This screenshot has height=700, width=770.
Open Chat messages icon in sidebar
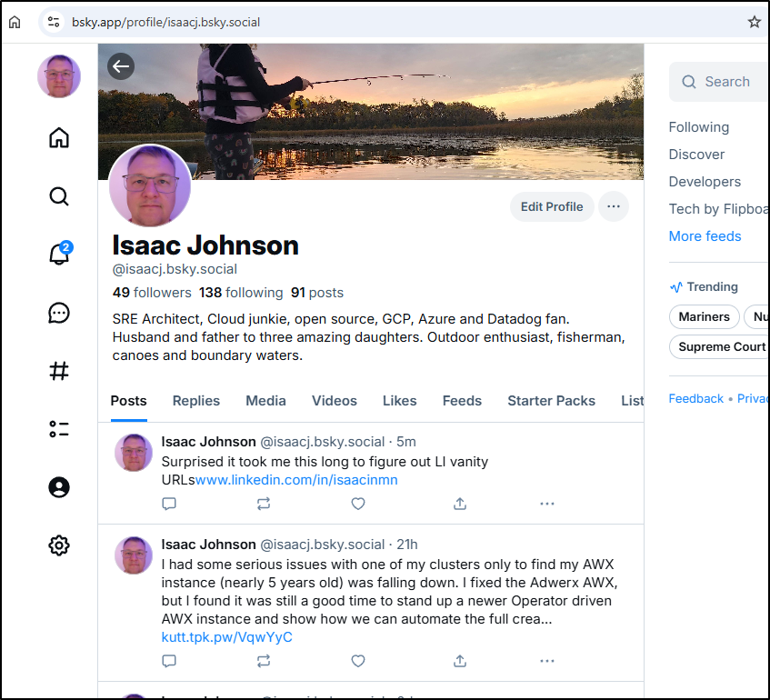(x=59, y=313)
